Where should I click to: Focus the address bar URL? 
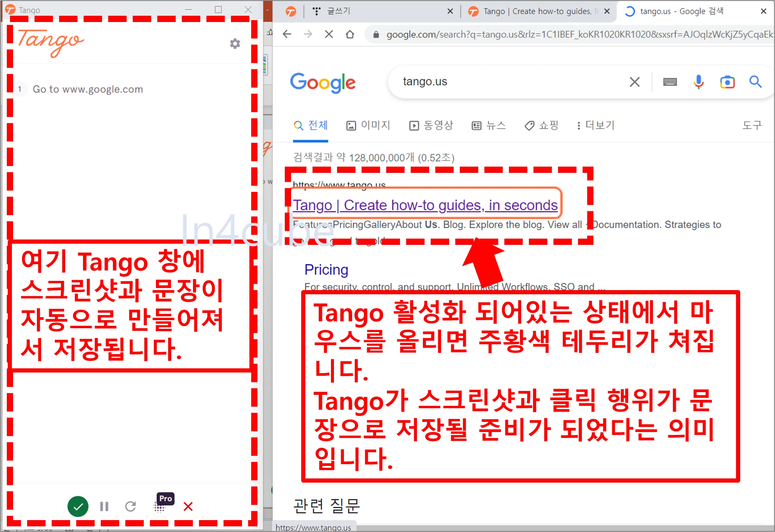(579, 34)
